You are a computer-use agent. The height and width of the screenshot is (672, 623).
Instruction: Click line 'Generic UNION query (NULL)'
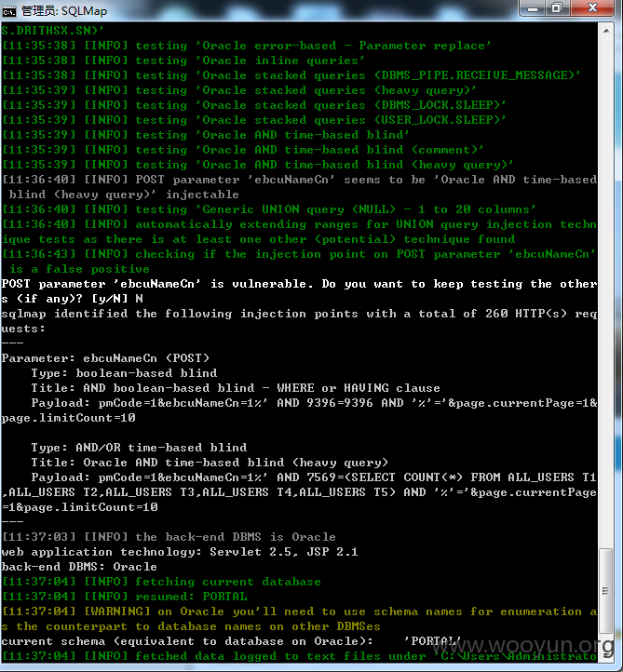tap(269, 209)
